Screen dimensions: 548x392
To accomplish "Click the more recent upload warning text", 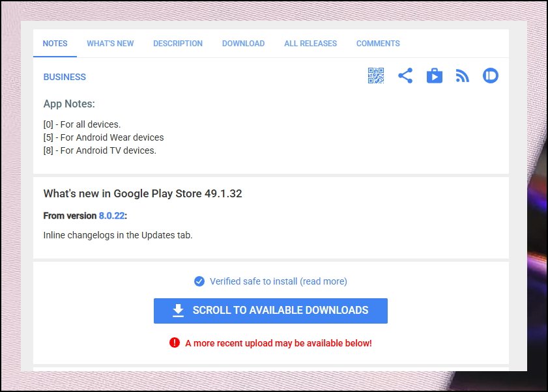I will click(x=278, y=343).
